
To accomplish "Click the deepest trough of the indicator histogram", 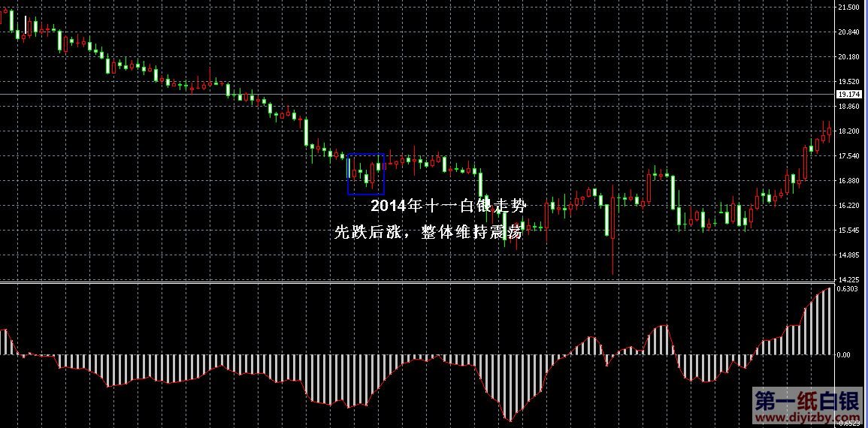I will (509, 417).
